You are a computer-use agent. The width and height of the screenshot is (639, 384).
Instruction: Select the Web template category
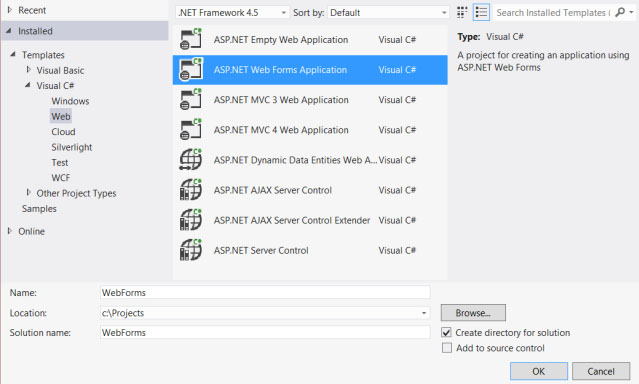[x=61, y=117]
